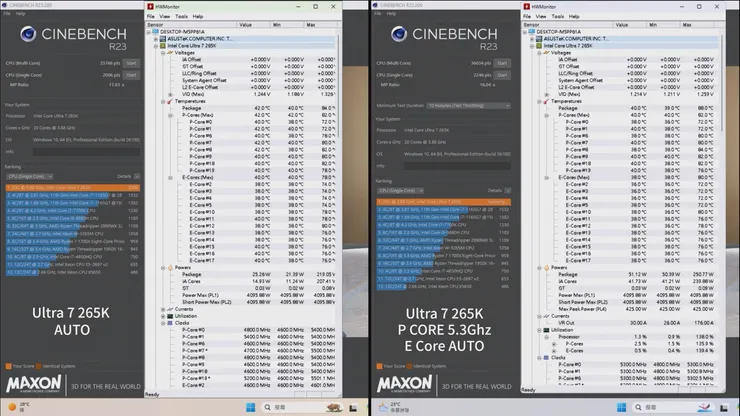
Task: Expand the VID (Max) node in left HWMonitor
Action: (x=170, y=94)
